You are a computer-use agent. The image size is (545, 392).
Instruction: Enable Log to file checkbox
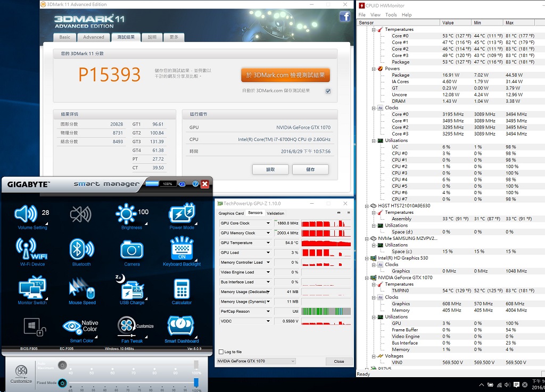tap(221, 352)
